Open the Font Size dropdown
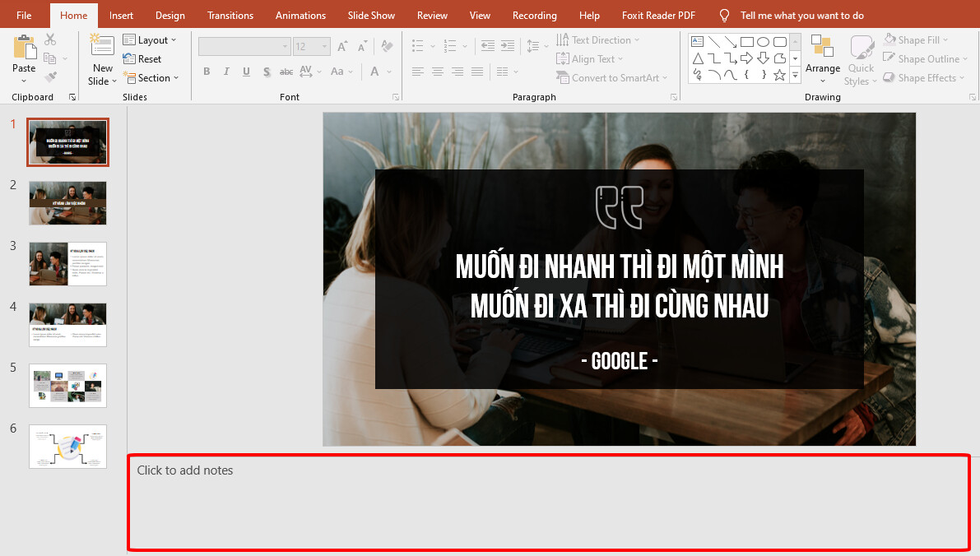Viewport: 980px width, 556px height. pyautogui.click(x=323, y=46)
